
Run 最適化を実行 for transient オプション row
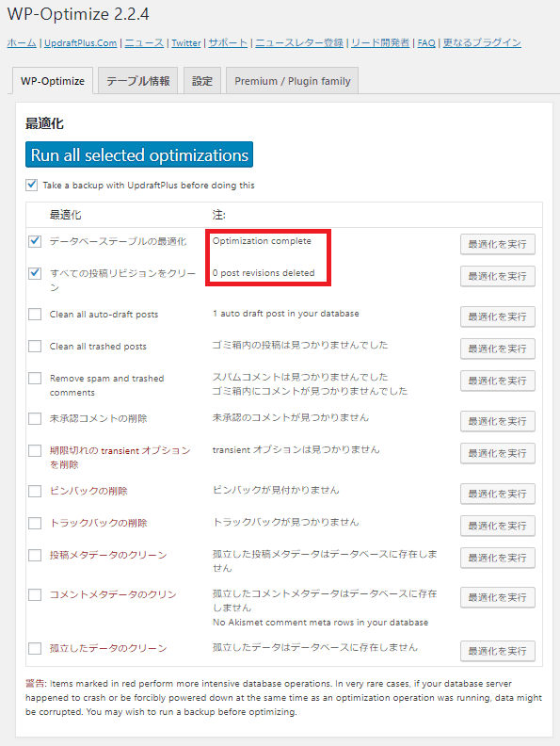[497, 453]
